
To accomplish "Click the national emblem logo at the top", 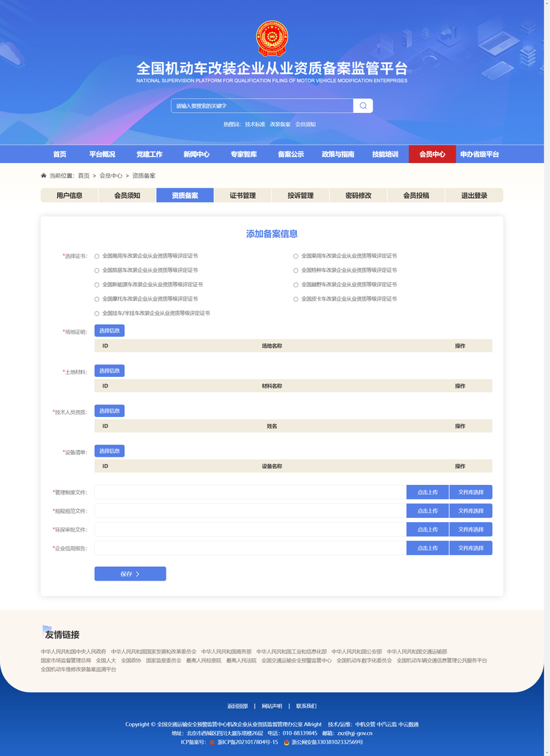I will pos(272,39).
